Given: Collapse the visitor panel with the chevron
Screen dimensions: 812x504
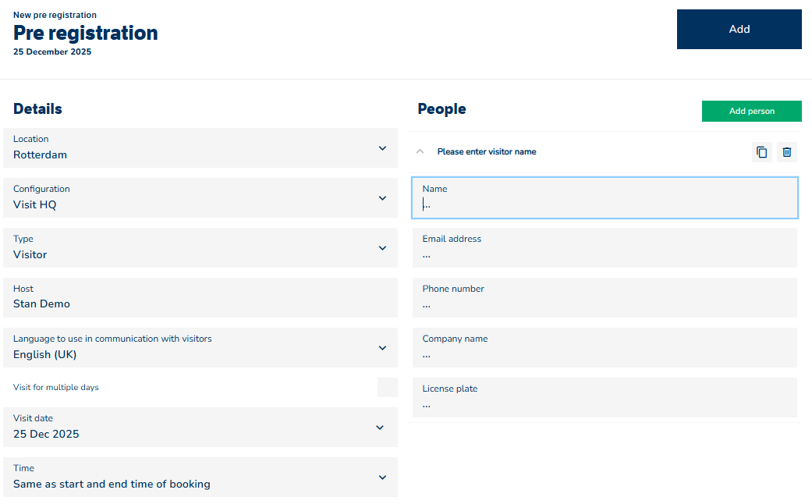Looking at the screenshot, I should [x=420, y=152].
